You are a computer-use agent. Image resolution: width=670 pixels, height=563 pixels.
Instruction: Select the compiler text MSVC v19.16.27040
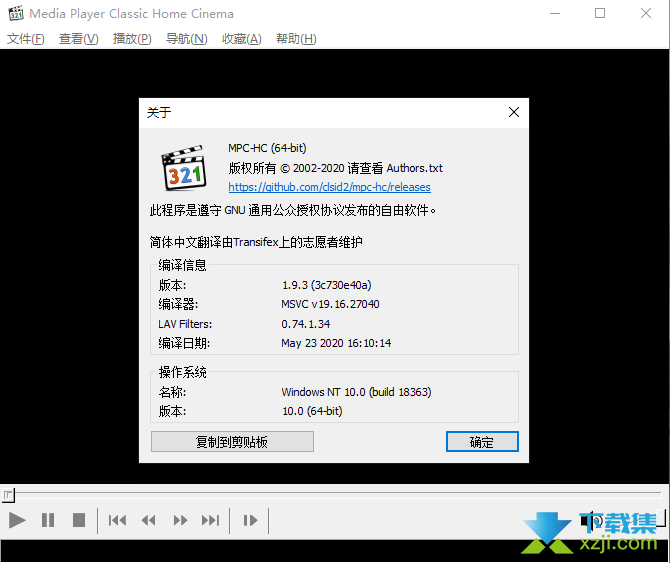pos(330,304)
